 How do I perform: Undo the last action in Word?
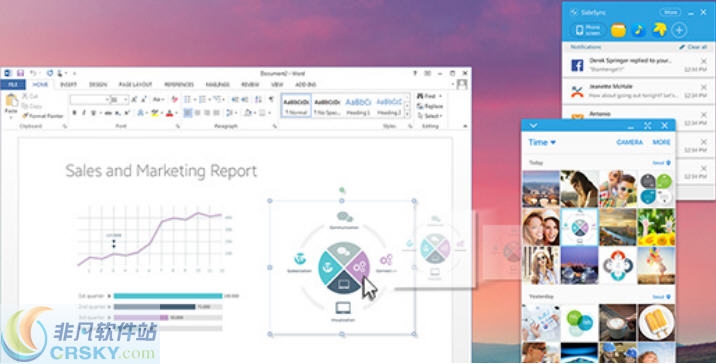(x=33, y=73)
